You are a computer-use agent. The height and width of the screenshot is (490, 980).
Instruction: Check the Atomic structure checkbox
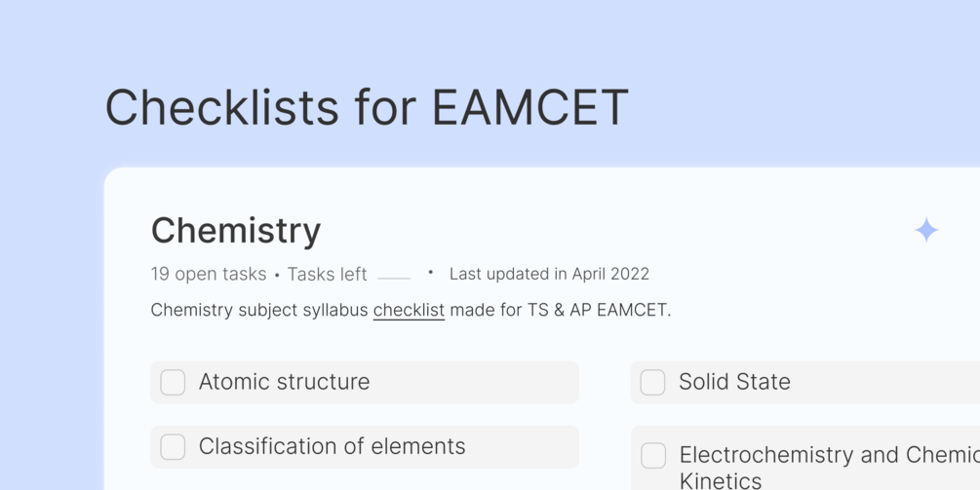point(173,383)
